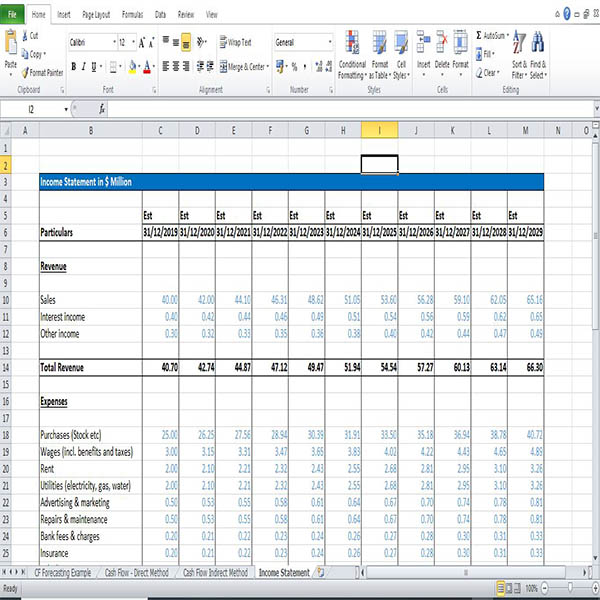Toggle Bold formatting
Screen dimensions: 600x600
point(73,67)
